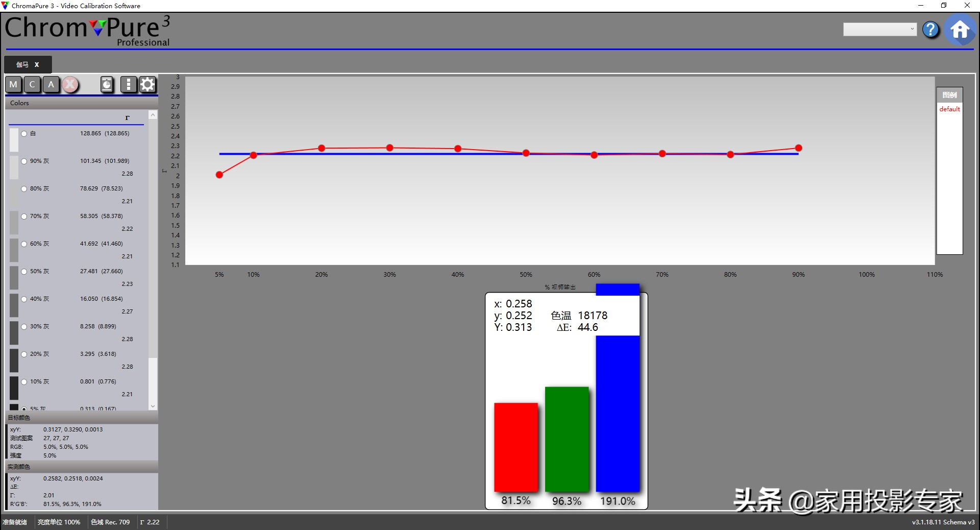Click measured R'G'B' value 81.5%, 96.3%, 191.0%
Image resolution: width=980 pixels, height=530 pixels.
point(72,504)
